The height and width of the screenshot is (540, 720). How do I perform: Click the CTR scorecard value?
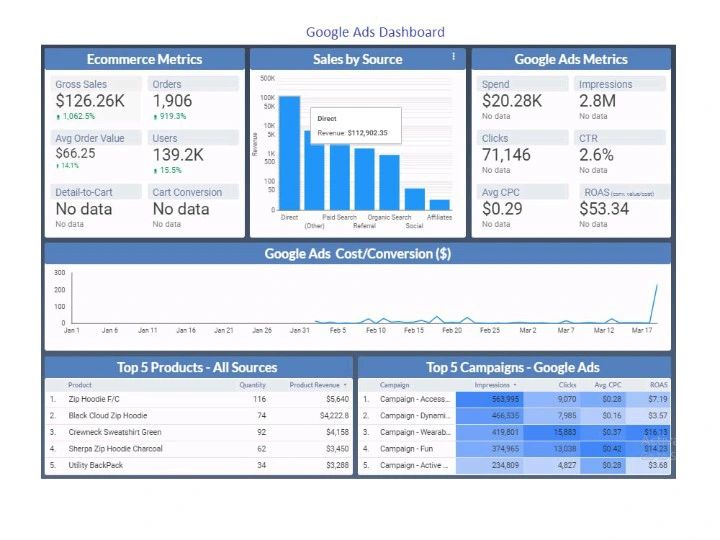(596, 155)
